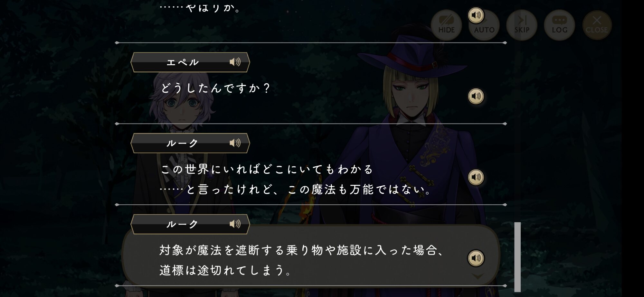This screenshot has width=644, height=297.
Task: Select the first ルーク name label
Action: click(183, 143)
